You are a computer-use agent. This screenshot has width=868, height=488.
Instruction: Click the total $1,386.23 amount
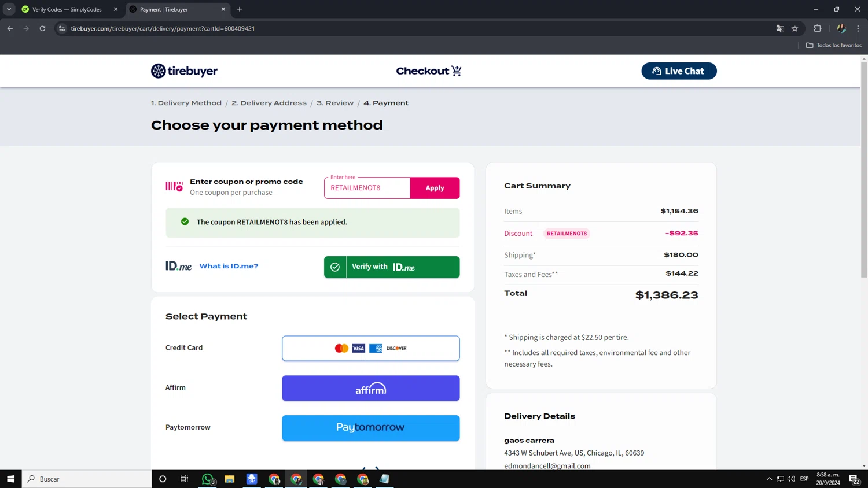coord(667,295)
